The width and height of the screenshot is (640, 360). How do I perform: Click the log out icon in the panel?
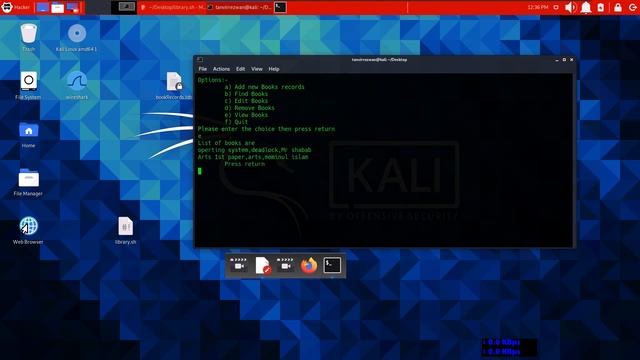(x=633, y=7)
